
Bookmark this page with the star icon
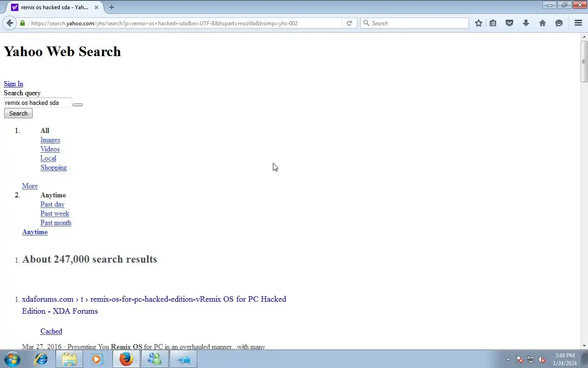(479, 23)
